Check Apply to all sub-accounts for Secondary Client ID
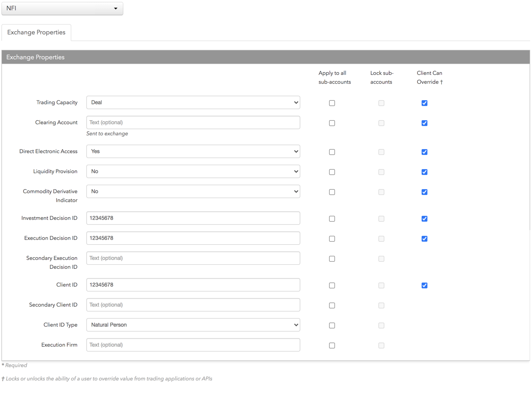The height and width of the screenshot is (401, 532). pos(332,305)
